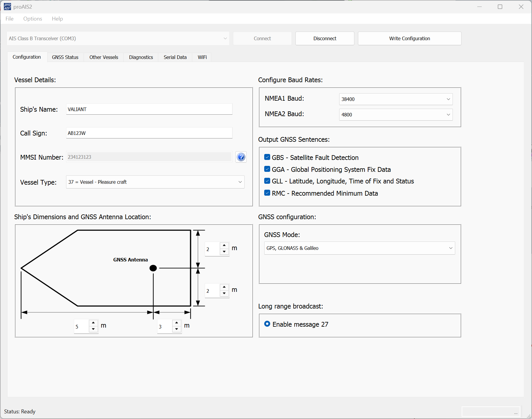This screenshot has height=419, width=532.
Task: Increase the lower 2 m dimension spinner
Action: pos(224,287)
